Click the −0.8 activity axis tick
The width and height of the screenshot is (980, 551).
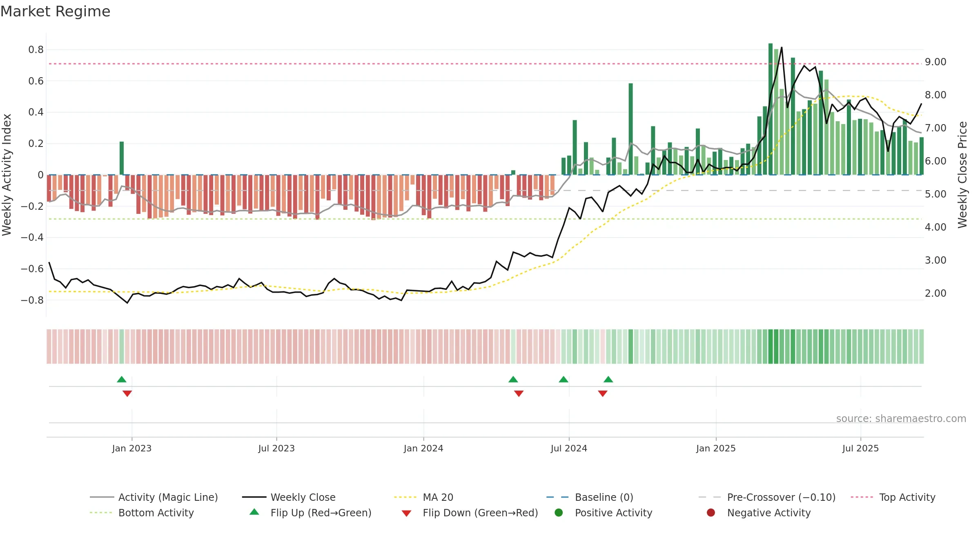(x=32, y=300)
